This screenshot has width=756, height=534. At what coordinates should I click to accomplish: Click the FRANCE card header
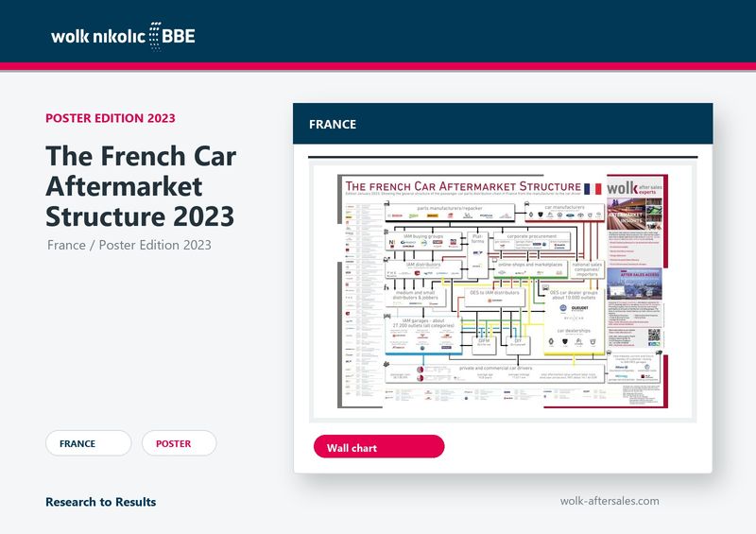coord(503,124)
